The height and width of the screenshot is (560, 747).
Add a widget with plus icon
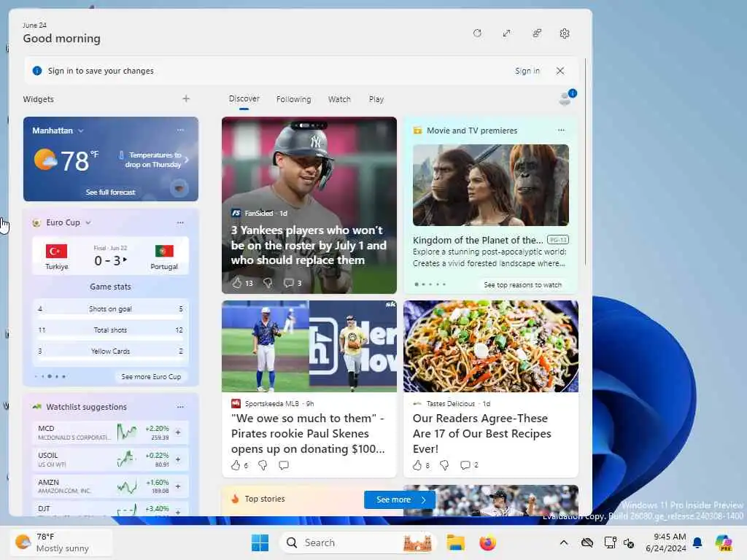[x=186, y=98]
